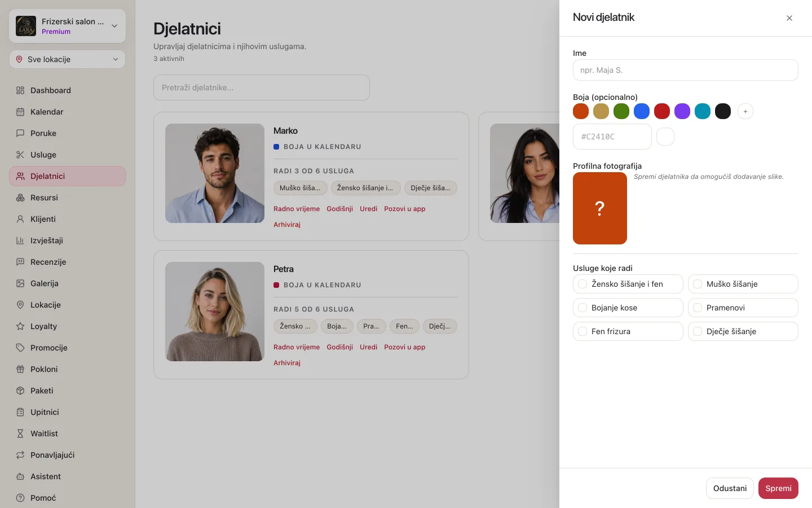The image size is (812, 508).
Task: Close the Novi djelatnik panel
Action: point(789,18)
